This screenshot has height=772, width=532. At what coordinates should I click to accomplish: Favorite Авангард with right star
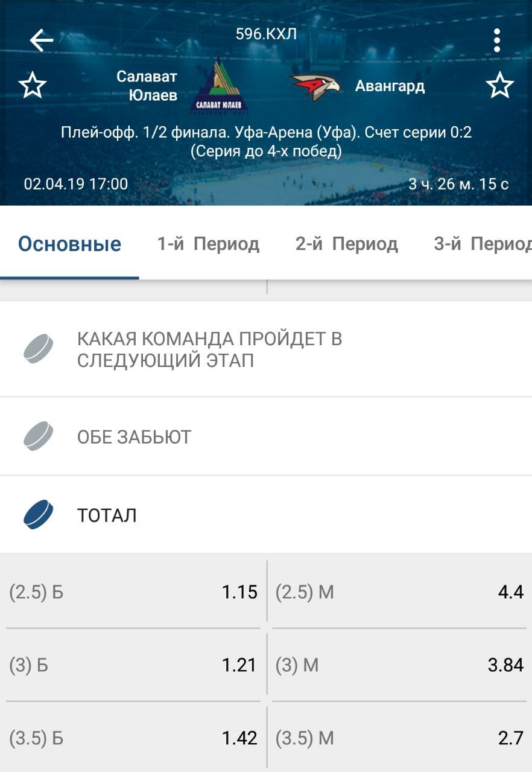[x=499, y=86]
